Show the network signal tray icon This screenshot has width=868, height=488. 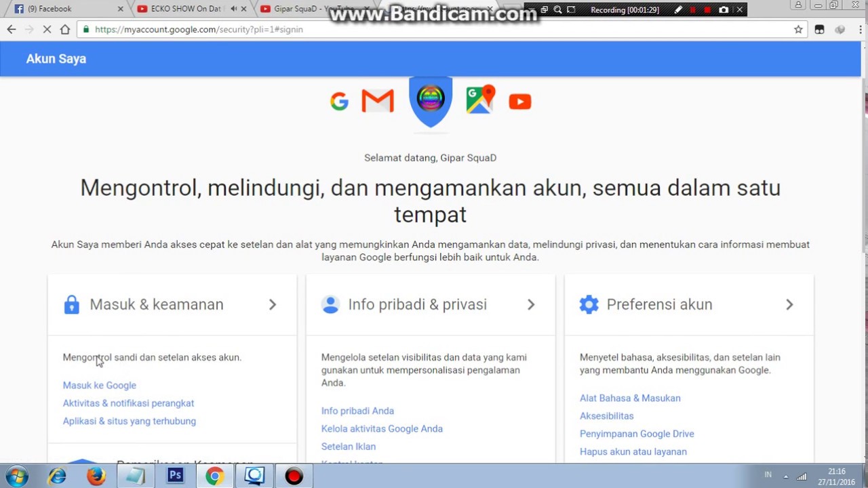(x=802, y=476)
